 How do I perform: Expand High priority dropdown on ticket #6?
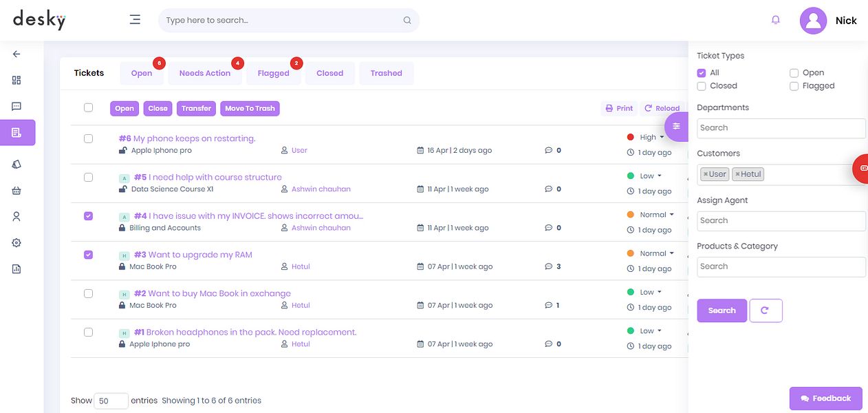point(651,137)
